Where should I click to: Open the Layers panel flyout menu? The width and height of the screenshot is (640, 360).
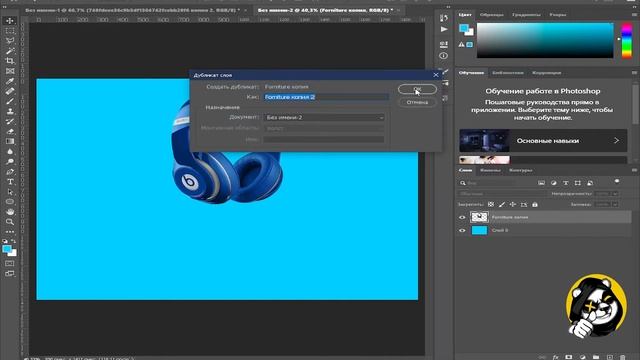(634, 170)
